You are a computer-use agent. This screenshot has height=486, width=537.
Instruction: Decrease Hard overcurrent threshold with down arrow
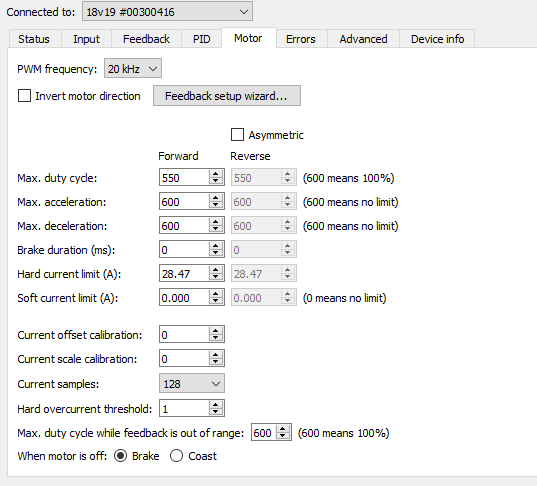tap(215, 412)
